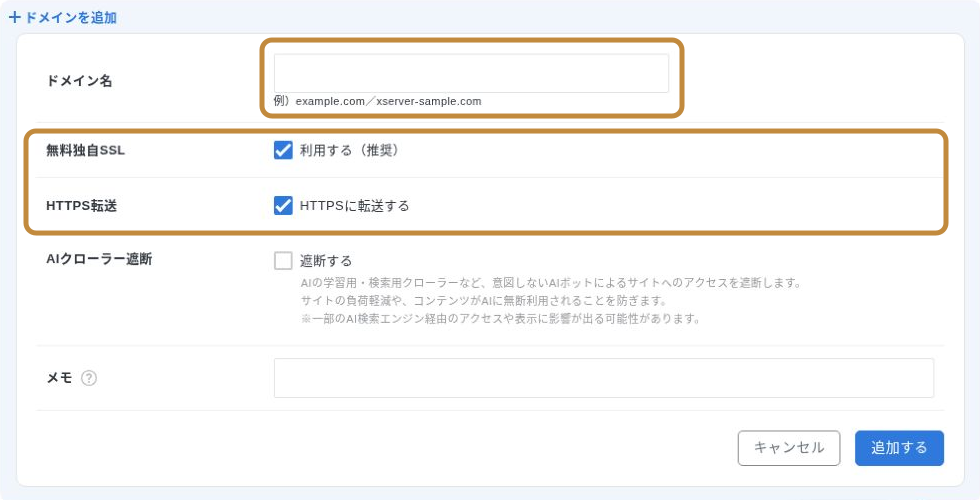Screen dimensions: 980x500
Task: Click the plus icon beside ドメインを追加
Action: click(15, 18)
